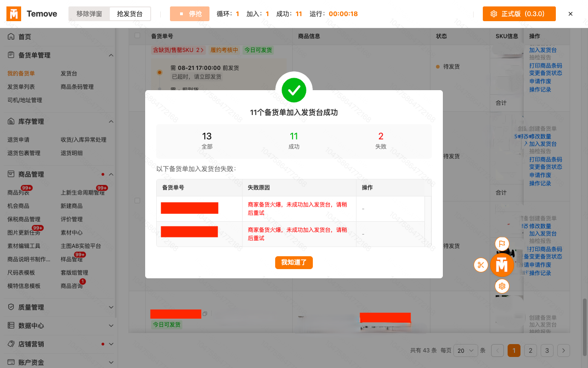Open the page size dropdown showing 20
The height and width of the screenshot is (368, 588).
click(x=465, y=350)
